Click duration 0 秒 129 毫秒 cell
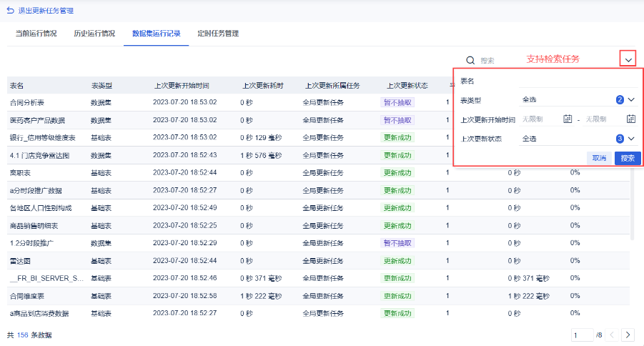Image resolution: width=644 pixels, height=346 pixels. tap(261, 138)
